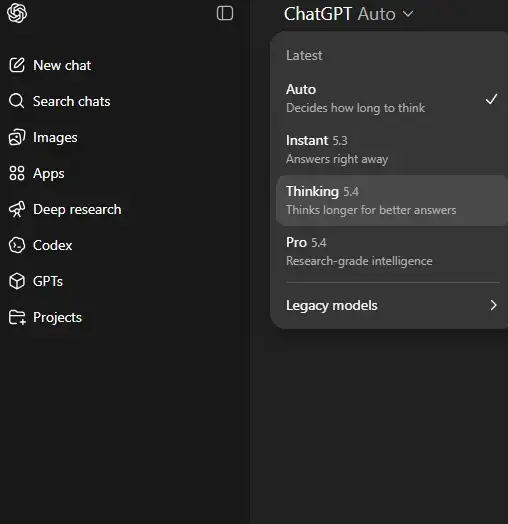The image size is (508, 524).
Task: Collapse the sidebar with the panel icon
Action: (x=225, y=13)
